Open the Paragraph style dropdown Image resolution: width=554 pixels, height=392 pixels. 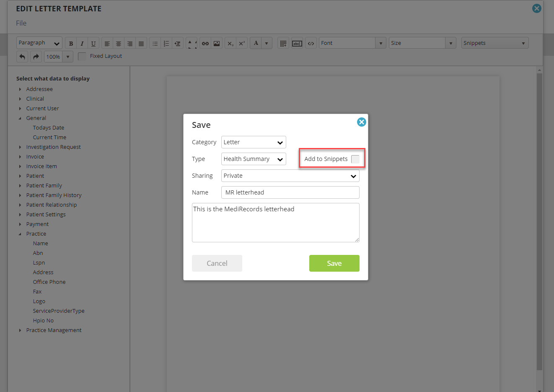coord(39,43)
